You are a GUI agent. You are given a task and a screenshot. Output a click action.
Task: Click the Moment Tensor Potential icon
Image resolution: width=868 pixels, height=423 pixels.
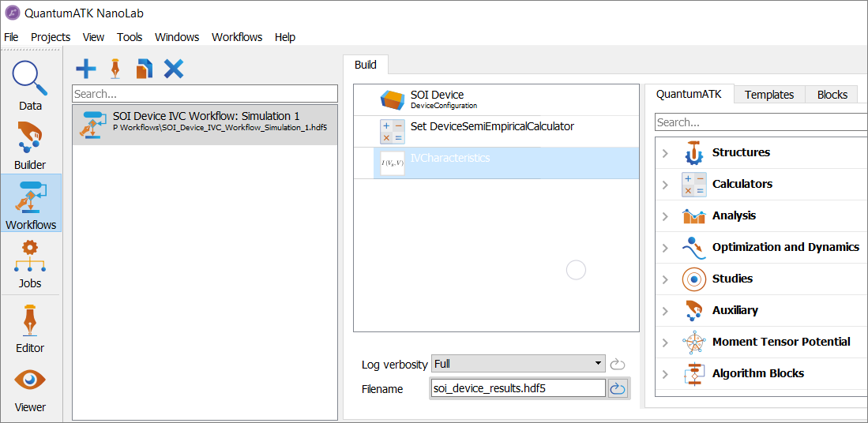point(693,342)
